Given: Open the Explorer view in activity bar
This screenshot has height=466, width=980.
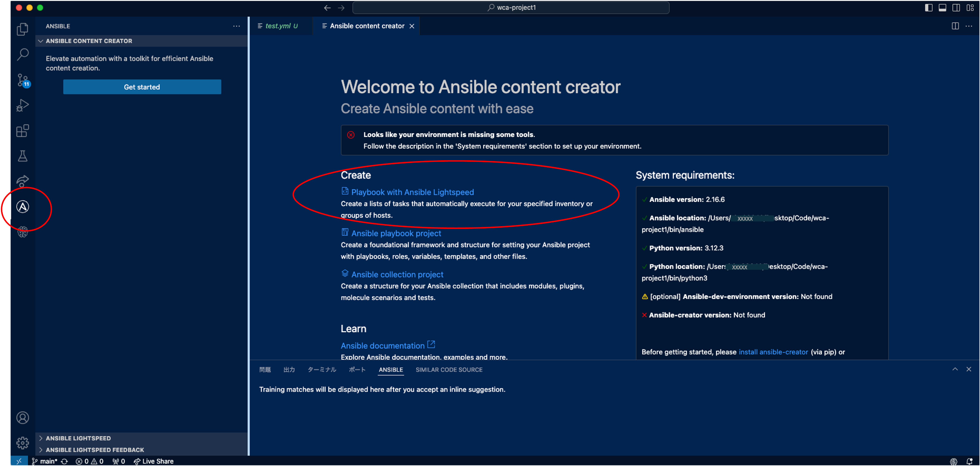Looking at the screenshot, I should pos(22,29).
